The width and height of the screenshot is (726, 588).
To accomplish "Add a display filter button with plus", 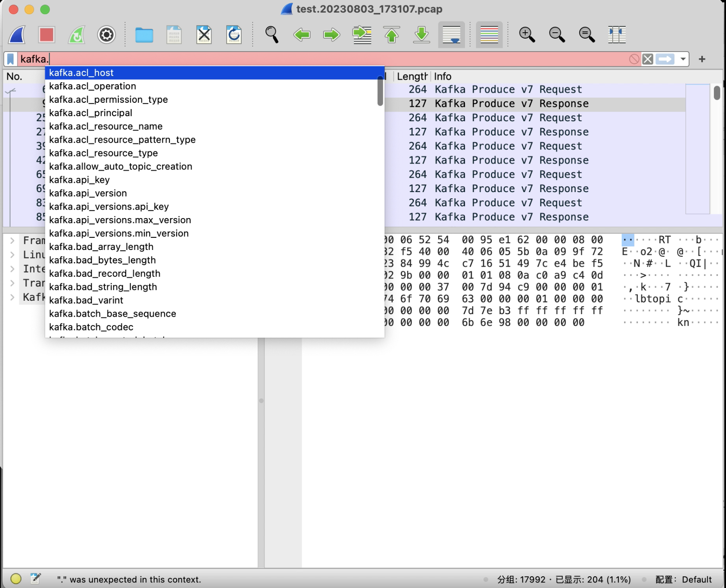I will 702,59.
